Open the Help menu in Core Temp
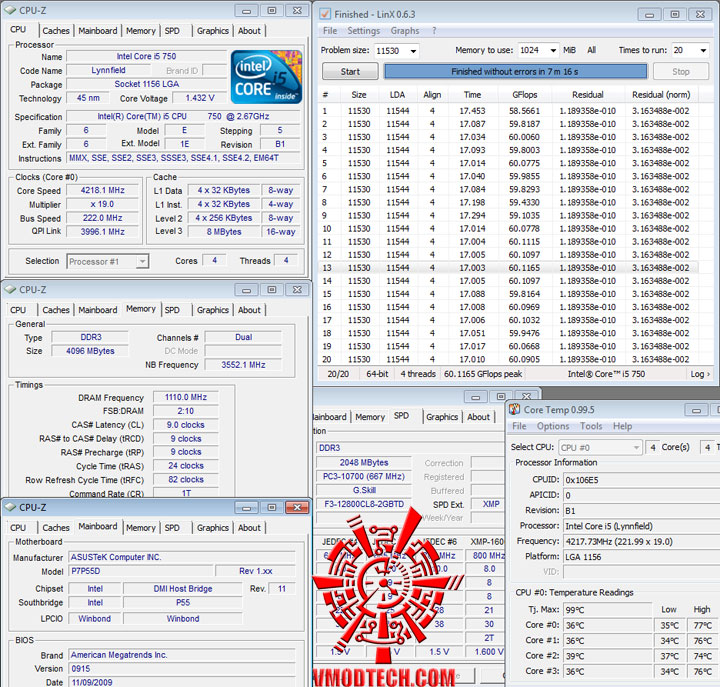The height and width of the screenshot is (687, 720). click(622, 426)
